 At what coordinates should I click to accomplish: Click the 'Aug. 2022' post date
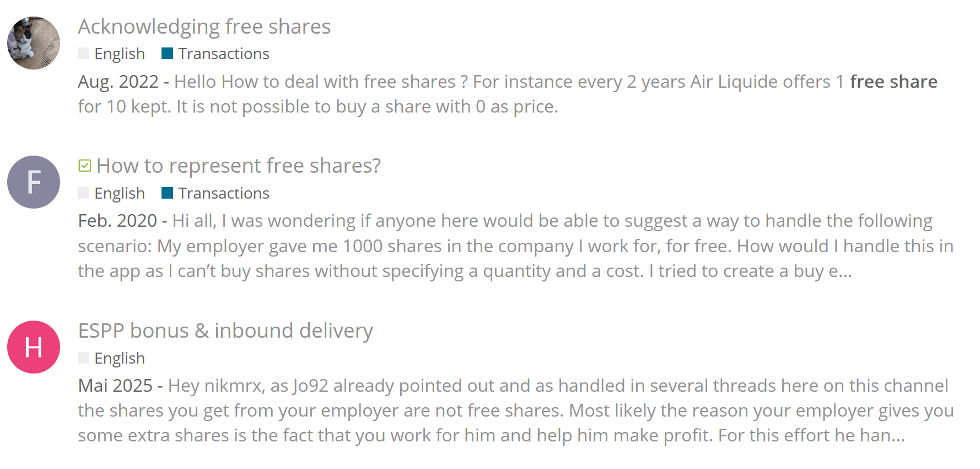(x=118, y=82)
